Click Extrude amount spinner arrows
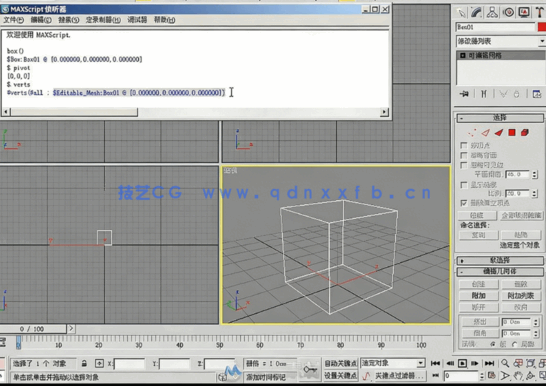The height and width of the screenshot is (386, 546). click(536, 322)
